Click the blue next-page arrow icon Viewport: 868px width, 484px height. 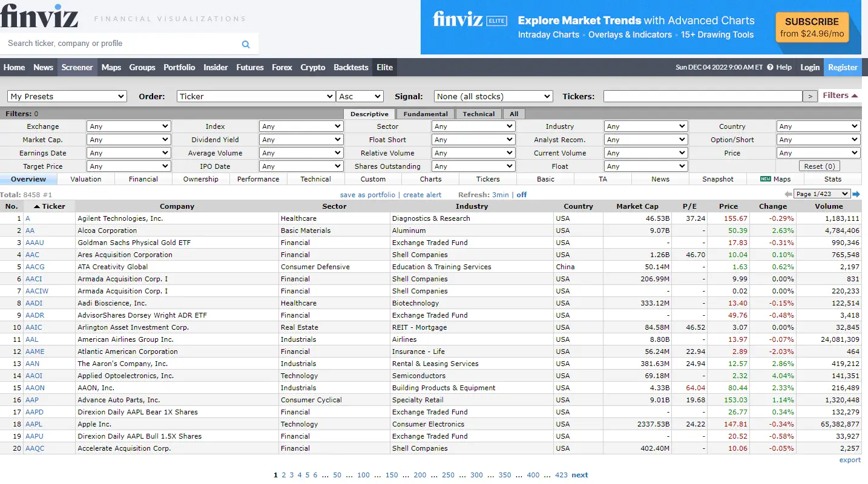point(855,194)
